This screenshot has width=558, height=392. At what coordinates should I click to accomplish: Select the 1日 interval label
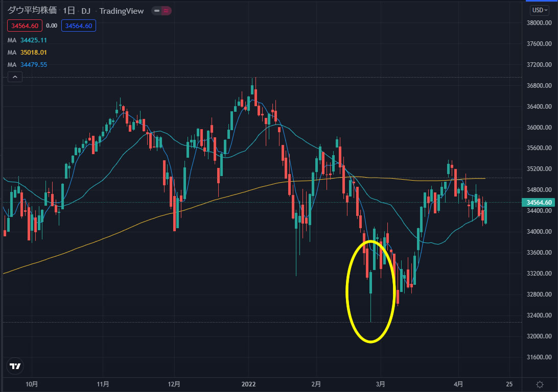[68, 11]
